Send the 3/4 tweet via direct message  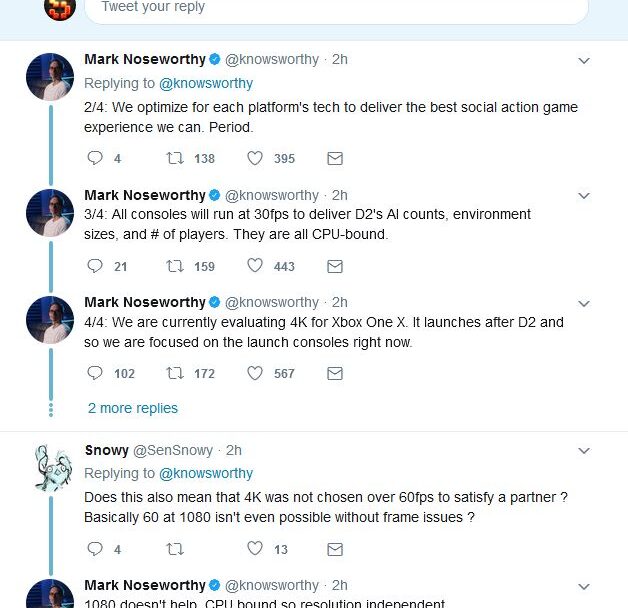click(335, 266)
